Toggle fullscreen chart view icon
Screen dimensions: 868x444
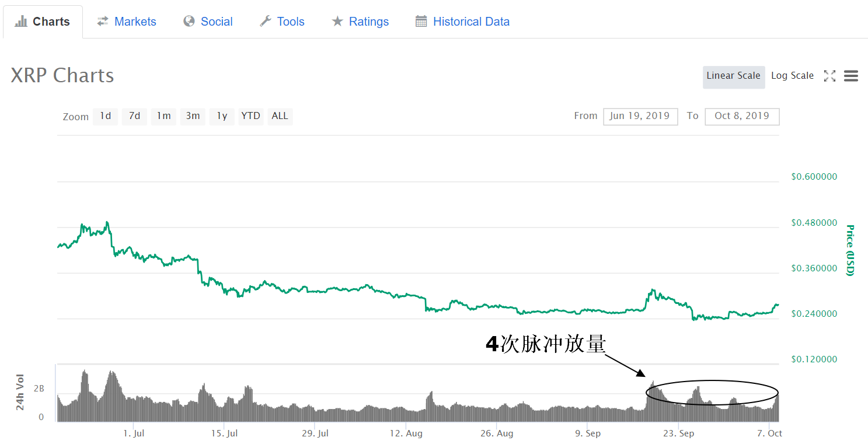point(829,76)
